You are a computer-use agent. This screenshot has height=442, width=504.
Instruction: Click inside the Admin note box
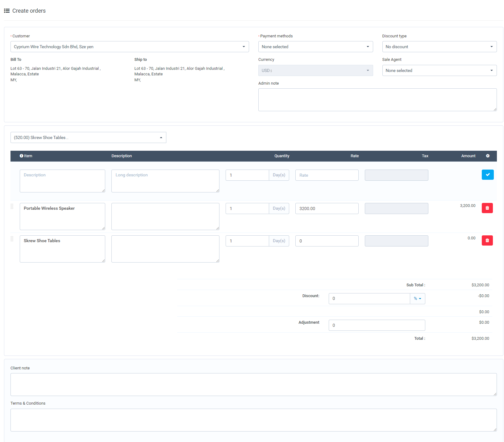point(377,99)
